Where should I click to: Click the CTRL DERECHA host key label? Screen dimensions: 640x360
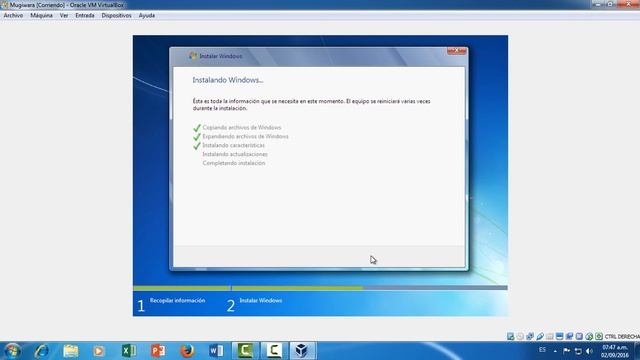pos(622,336)
